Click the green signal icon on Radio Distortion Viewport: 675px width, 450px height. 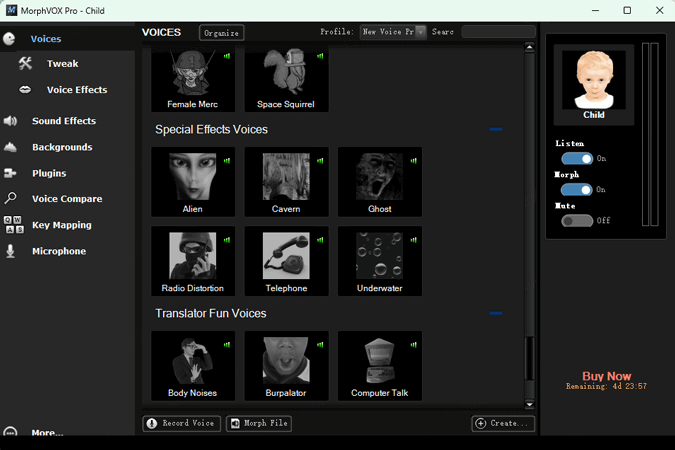click(x=227, y=240)
